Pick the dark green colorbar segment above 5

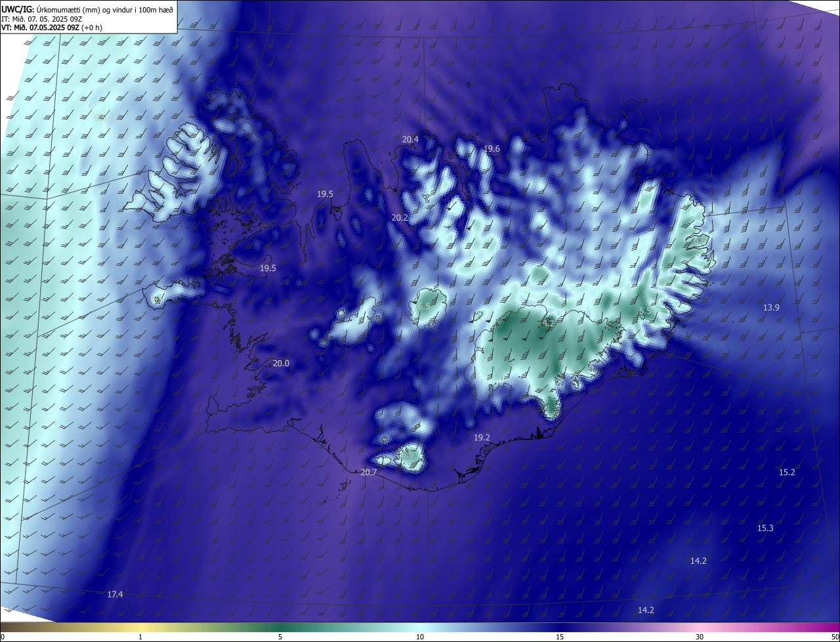(280, 627)
